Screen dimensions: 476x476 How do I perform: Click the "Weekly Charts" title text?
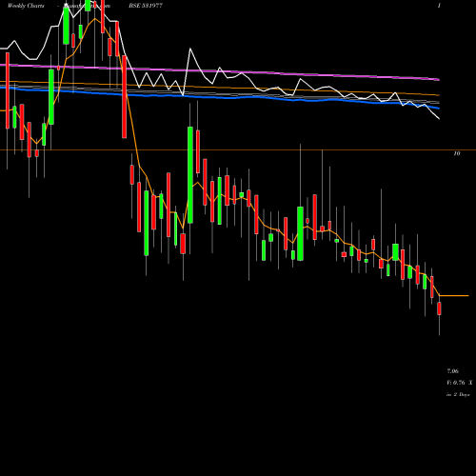(x=26, y=6)
